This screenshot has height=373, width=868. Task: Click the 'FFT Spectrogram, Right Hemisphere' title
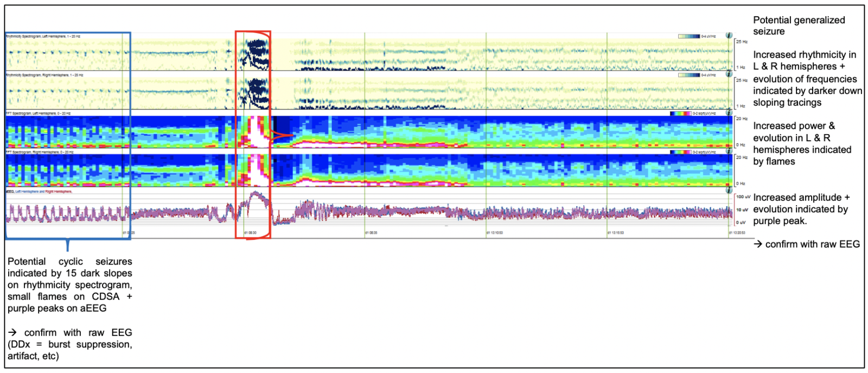(39, 152)
